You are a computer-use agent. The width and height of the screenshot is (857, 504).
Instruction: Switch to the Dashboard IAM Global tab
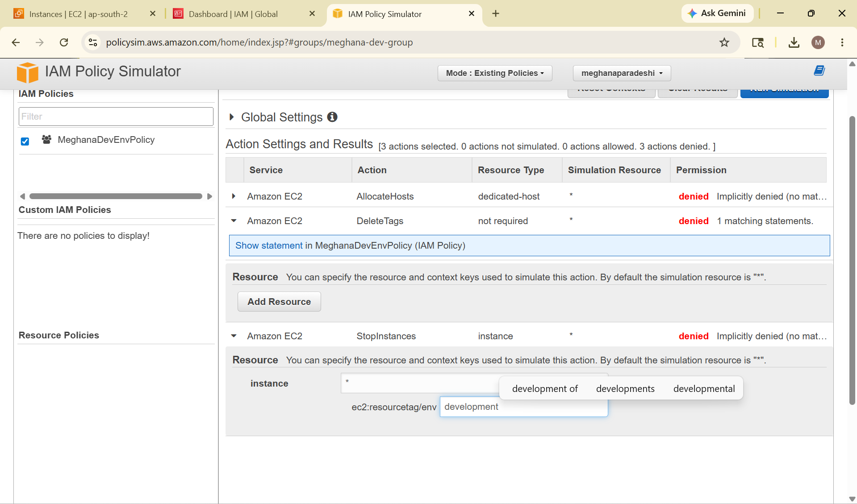(x=244, y=14)
